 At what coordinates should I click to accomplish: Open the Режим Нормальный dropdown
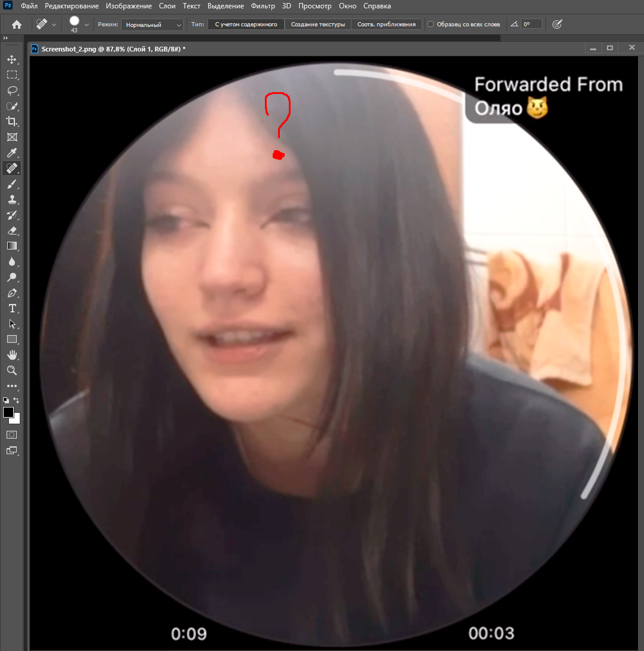pyautogui.click(x=152, y=25)
